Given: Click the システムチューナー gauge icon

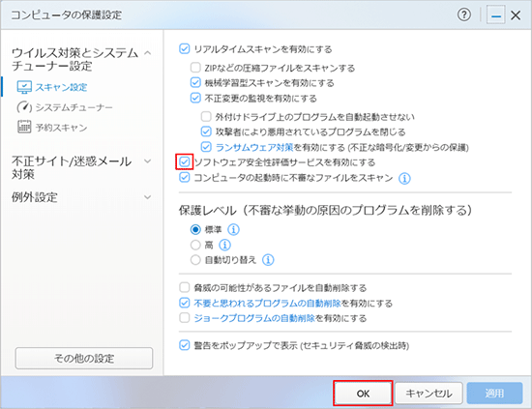Looking at the screenshot, I should [x=24, y=107].
